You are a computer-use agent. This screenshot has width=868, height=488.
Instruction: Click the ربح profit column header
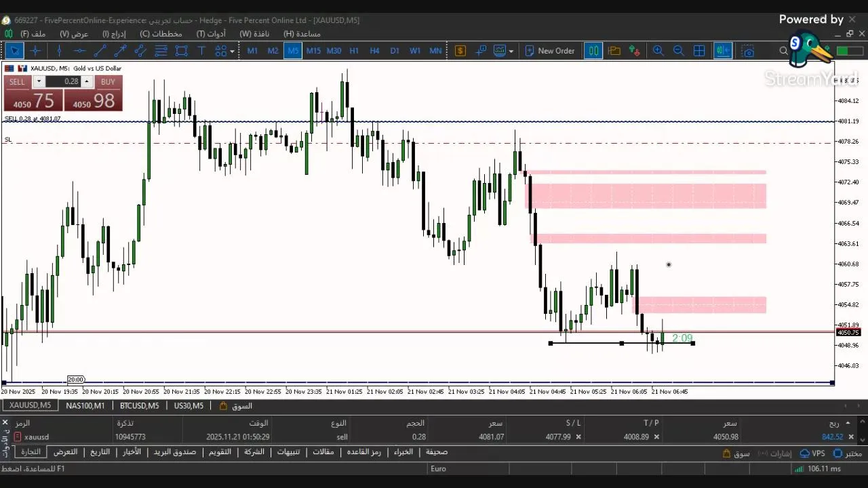(834, 423)
